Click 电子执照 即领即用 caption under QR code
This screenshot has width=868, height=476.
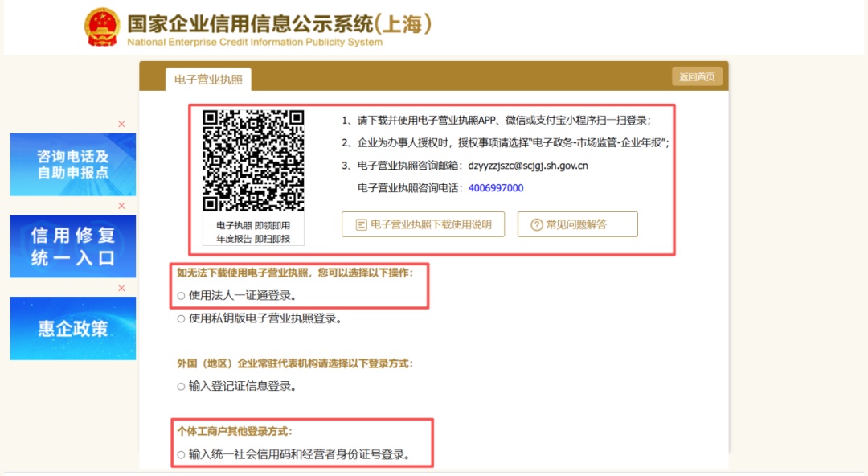tap(253, 225)
